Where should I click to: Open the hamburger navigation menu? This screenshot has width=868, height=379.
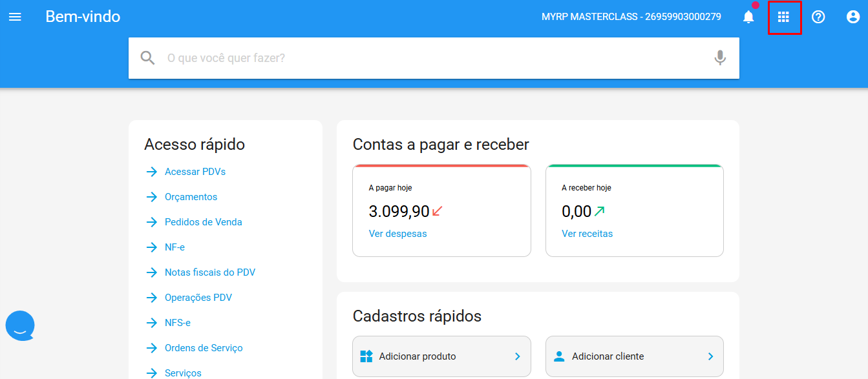point(15,17)
